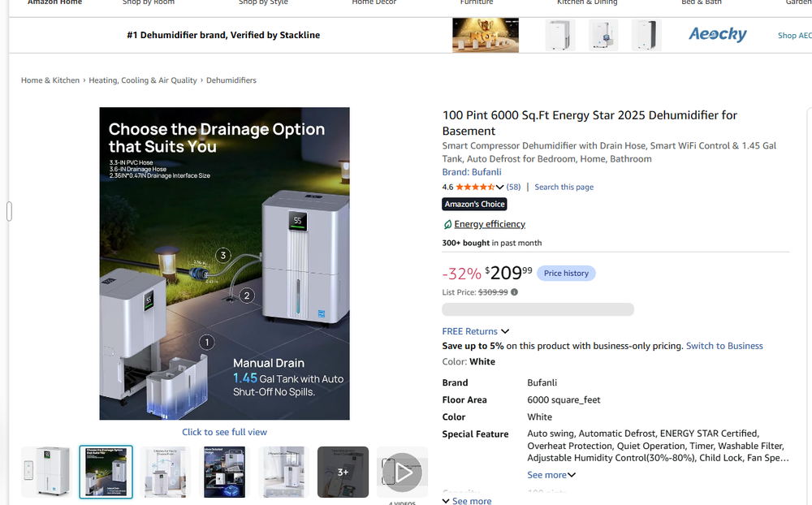
Task: Open the 3+ more images thumbnail
Action: click(343, 472)
